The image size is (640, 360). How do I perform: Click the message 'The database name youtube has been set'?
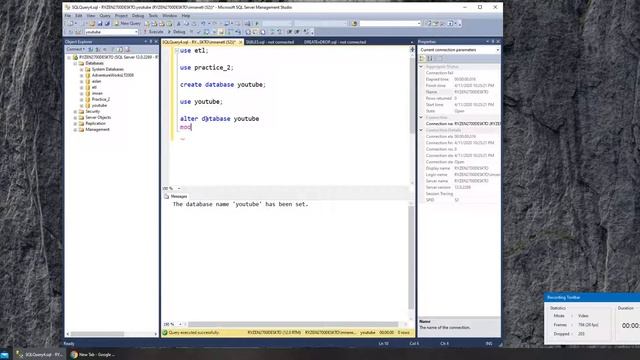point(240,204)
